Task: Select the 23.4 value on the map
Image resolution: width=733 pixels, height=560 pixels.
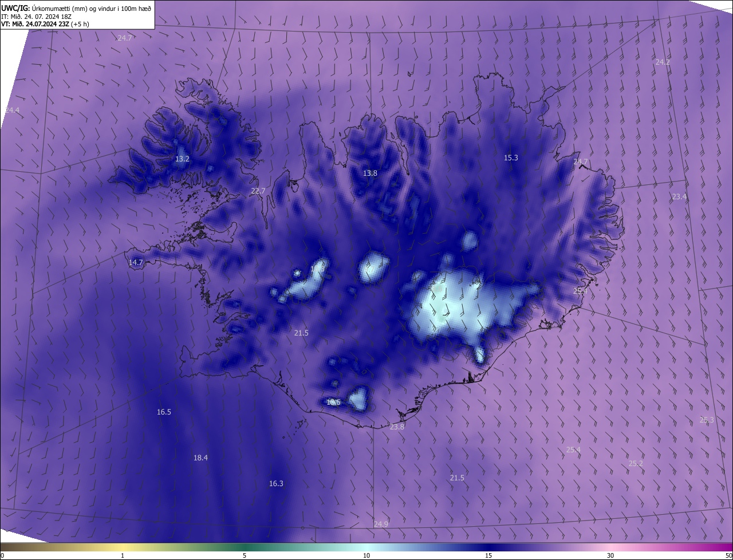Action: 679,196
